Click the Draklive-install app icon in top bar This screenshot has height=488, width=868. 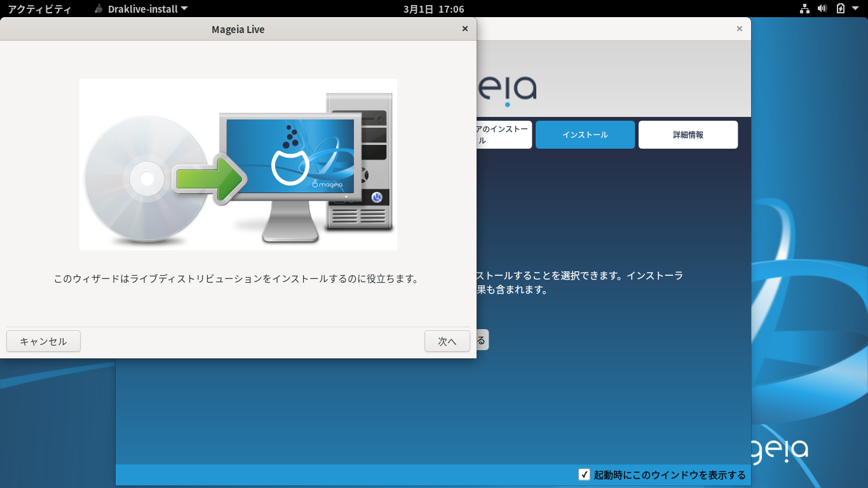98,9
